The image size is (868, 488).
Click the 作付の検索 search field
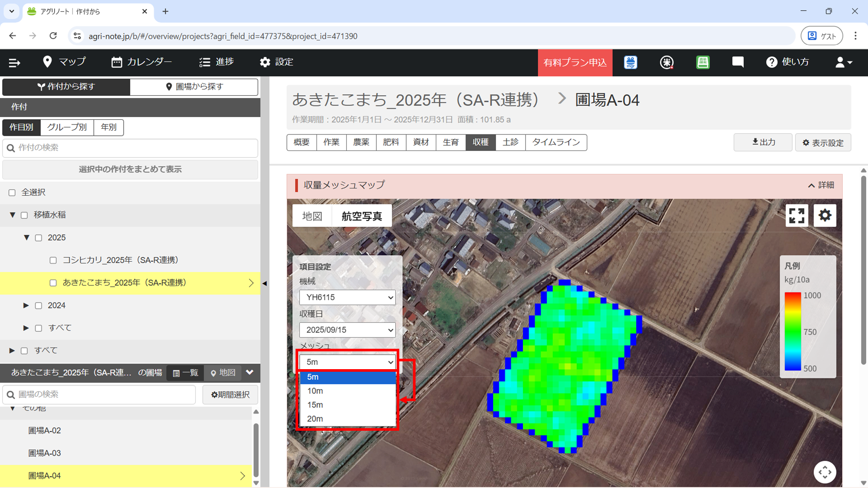point(130,148)
